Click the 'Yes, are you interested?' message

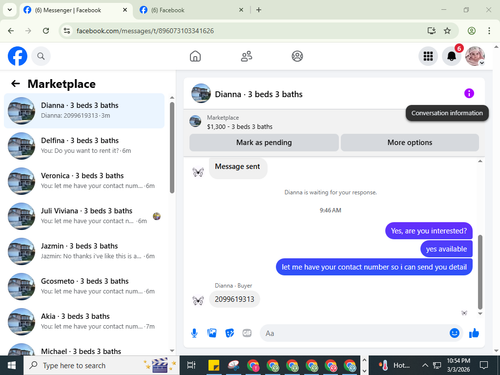[429, 231]
